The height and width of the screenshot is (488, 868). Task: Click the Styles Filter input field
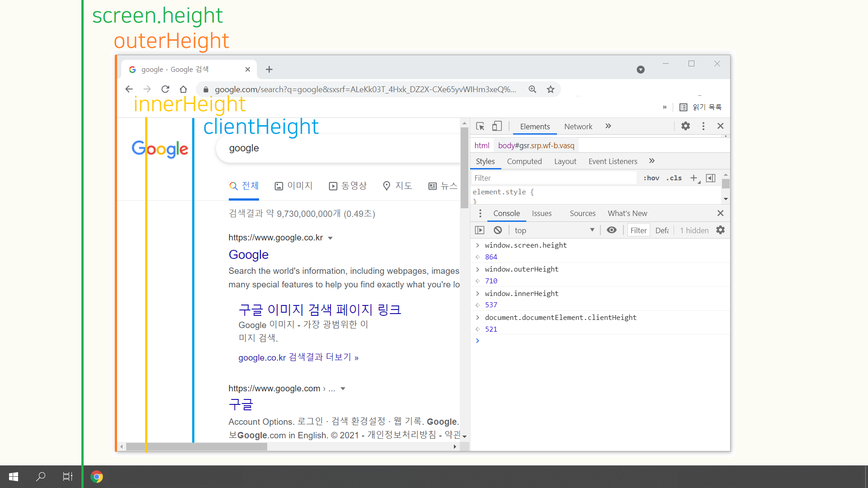tap(554, 178)
